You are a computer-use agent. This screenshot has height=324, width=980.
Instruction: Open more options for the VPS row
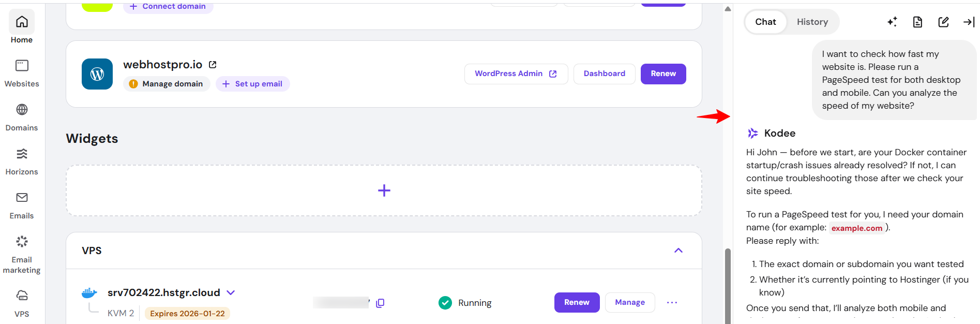coord(672,302)
